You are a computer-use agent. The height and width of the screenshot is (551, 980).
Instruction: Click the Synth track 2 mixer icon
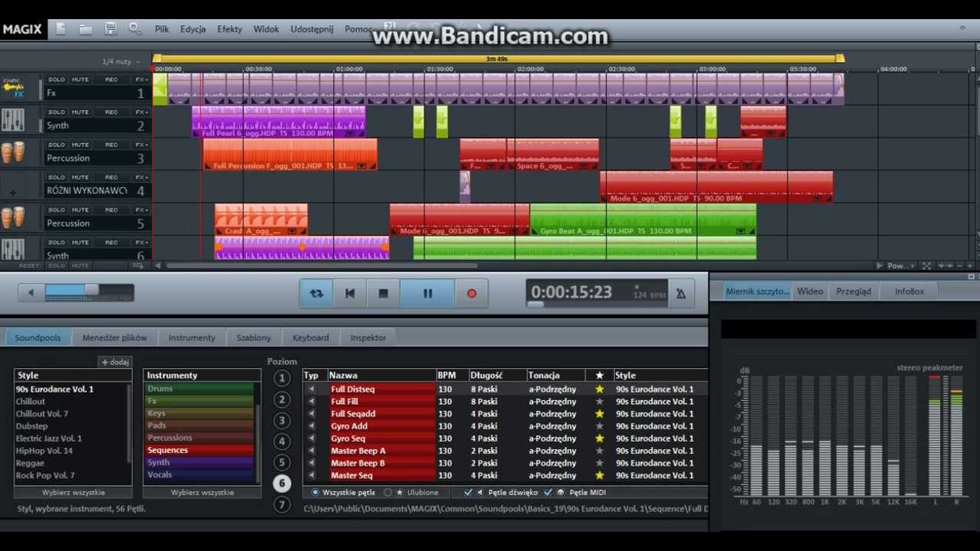tap(13, 120)
